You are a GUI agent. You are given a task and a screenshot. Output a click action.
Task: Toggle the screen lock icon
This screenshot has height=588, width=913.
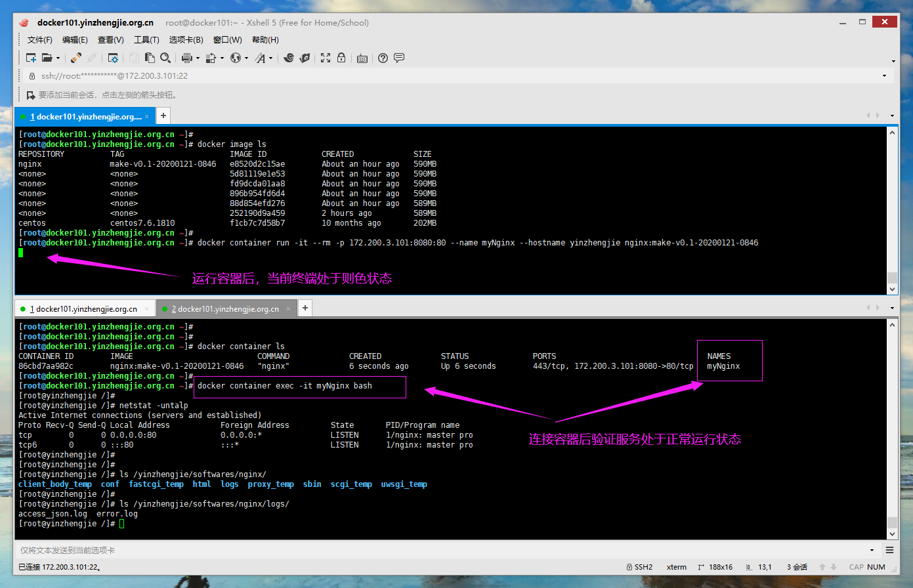(x=341, y=58)
